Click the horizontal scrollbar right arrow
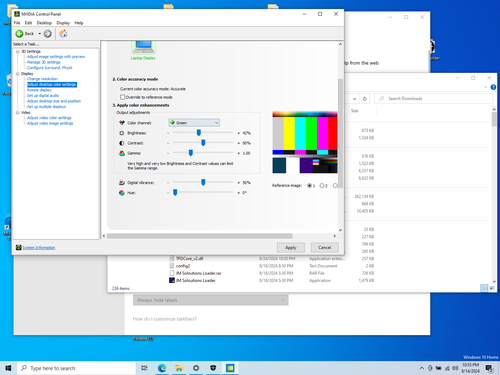The height and width of the screenshot is (375, 500). [x=335, y=236]
